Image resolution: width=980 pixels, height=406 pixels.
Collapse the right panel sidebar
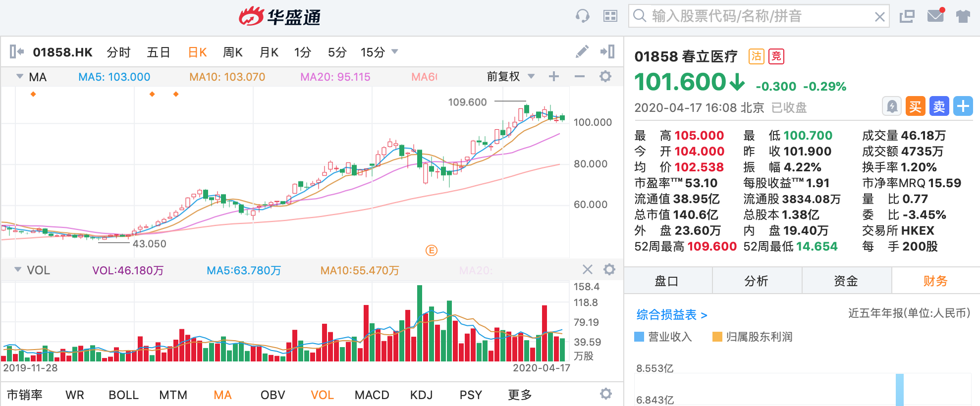pos(607,51)
